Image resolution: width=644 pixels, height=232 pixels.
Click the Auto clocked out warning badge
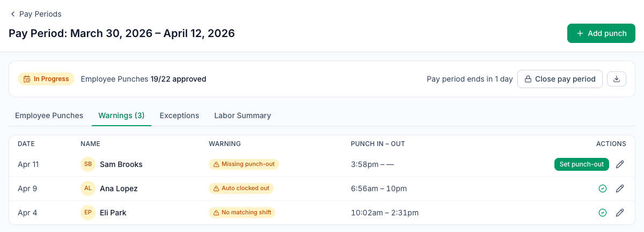tap(241, 189)
